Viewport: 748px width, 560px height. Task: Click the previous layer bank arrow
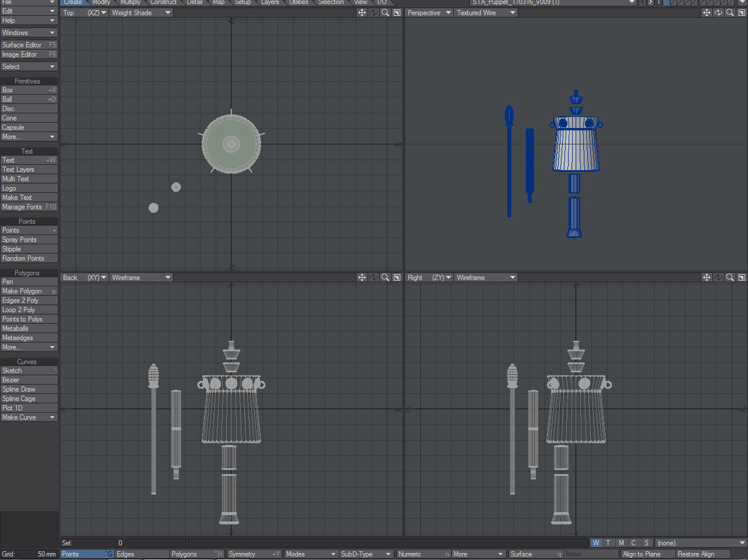tap(642, 2)
